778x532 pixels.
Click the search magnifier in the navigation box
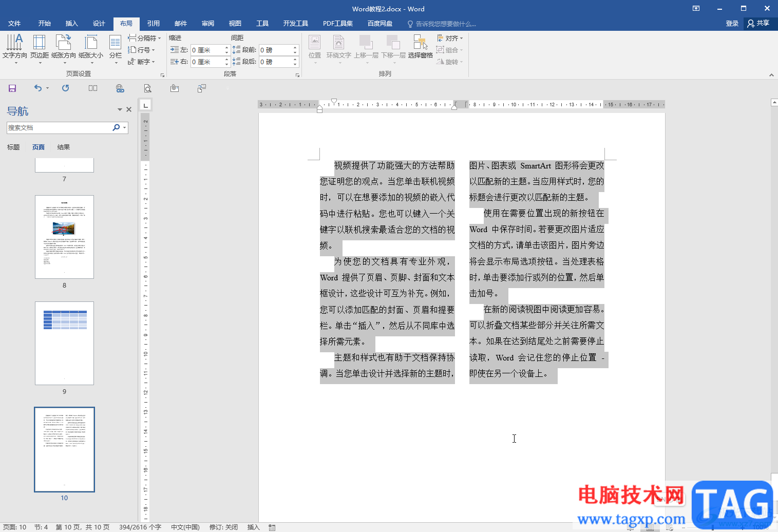(x=116, y=127)
